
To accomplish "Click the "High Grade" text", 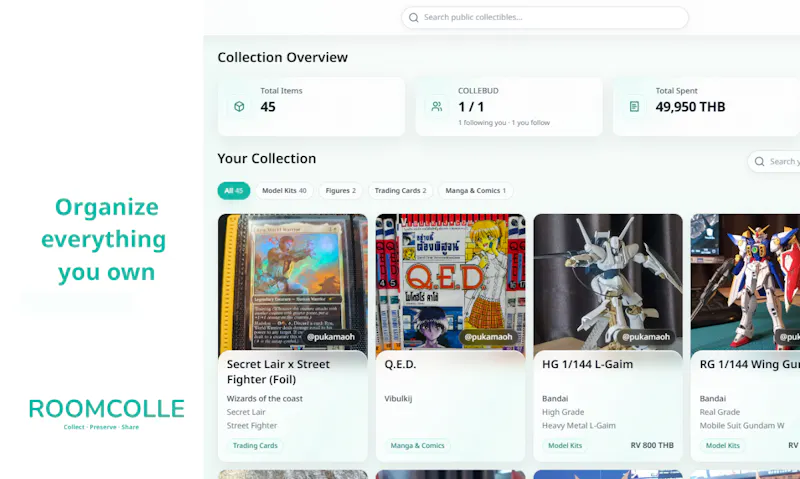I will [x=563, y=412].
